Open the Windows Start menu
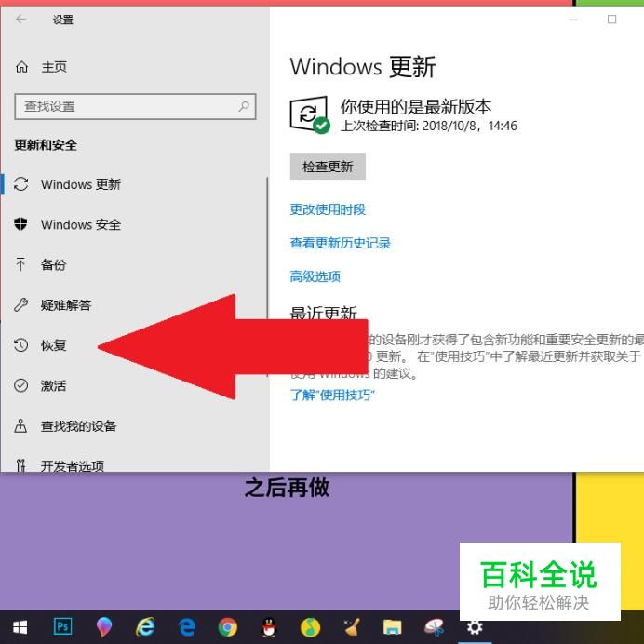Viewport: 644px width, 644px height. pyautogui.click(x=20, y=627)
